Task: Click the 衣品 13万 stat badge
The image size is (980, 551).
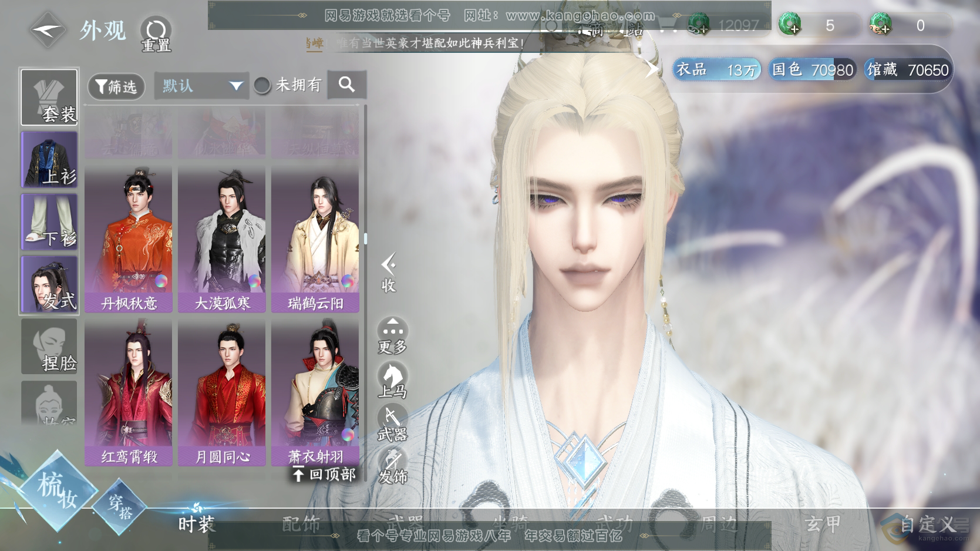Action: (717, 70)
